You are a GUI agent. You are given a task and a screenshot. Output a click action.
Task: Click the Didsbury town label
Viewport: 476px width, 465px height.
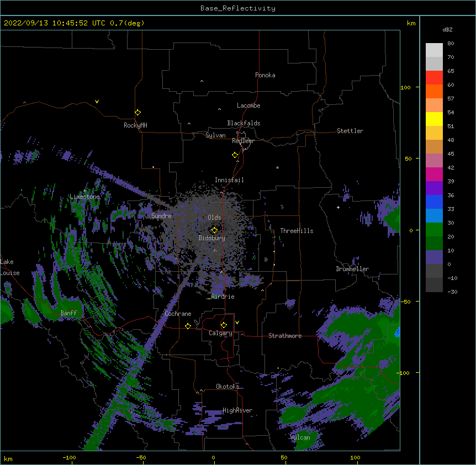(212, 238)
